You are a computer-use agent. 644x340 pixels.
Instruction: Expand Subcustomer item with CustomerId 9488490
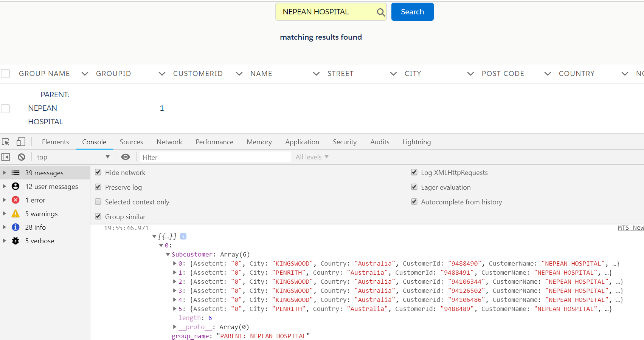tap(175, 264)
